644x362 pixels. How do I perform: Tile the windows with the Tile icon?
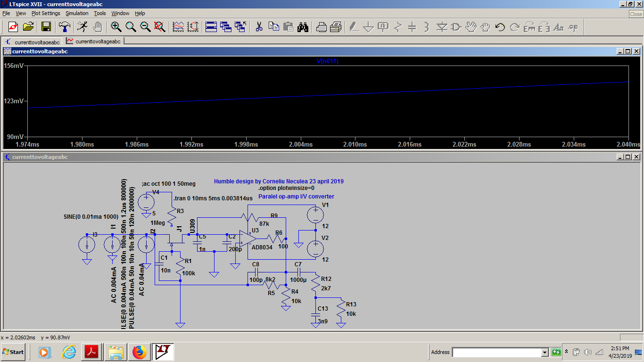pos(211,26)
